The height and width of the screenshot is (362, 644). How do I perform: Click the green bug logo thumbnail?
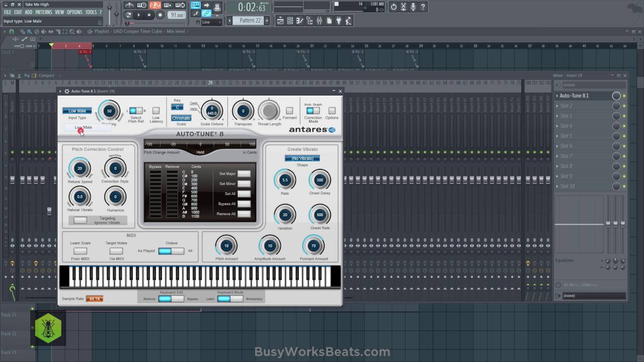[x=48, y=328]
